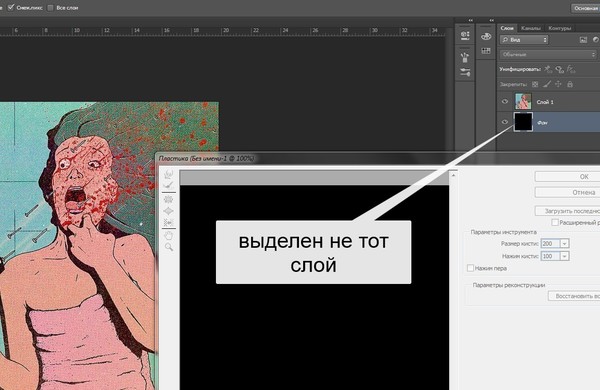This screenshot has height=390, width=600.
Task: Collapse the left icon panel column
Action: (470, 20)
